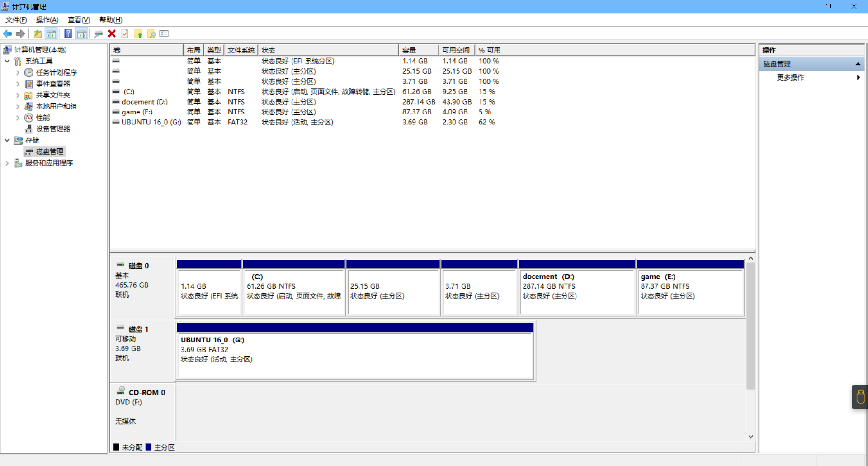Open Help with the blue question mark icon
868x466 pixels.
click(68, 34)
